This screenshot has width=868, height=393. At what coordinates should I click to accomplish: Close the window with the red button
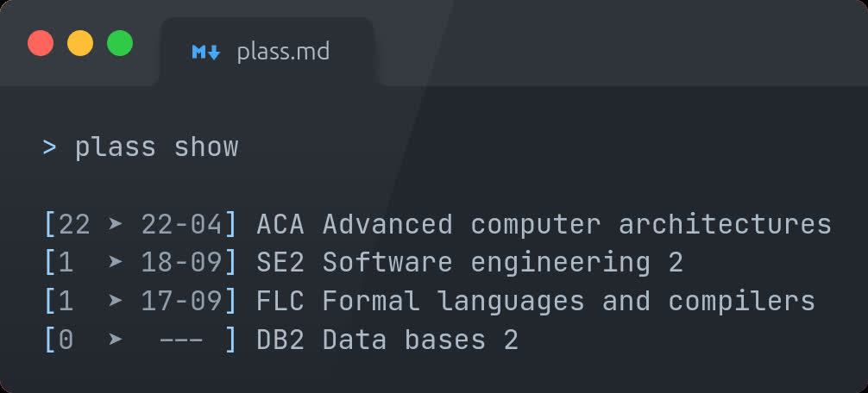[x=41, y=43]
